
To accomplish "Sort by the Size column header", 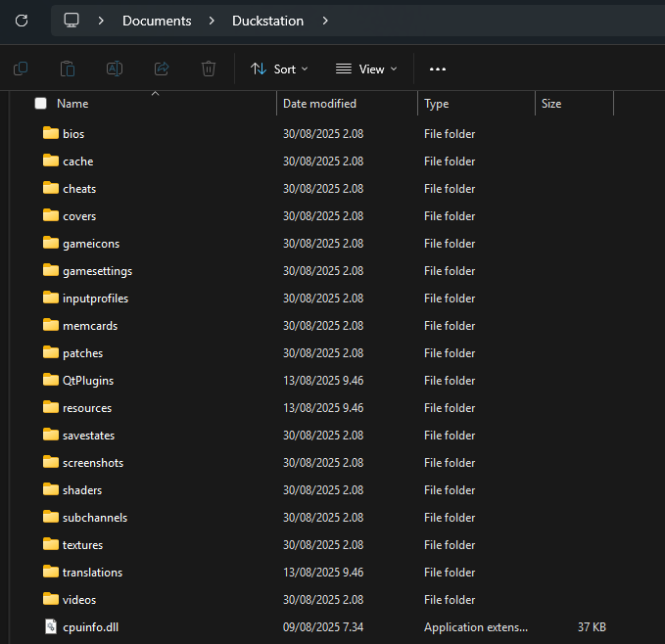I will 551,104.
